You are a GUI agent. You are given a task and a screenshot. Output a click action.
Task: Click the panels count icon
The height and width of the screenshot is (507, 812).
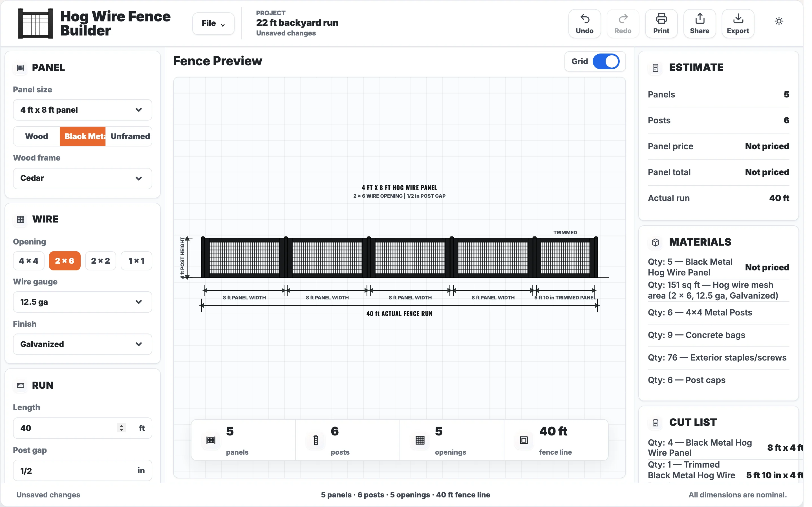[211, 440]
